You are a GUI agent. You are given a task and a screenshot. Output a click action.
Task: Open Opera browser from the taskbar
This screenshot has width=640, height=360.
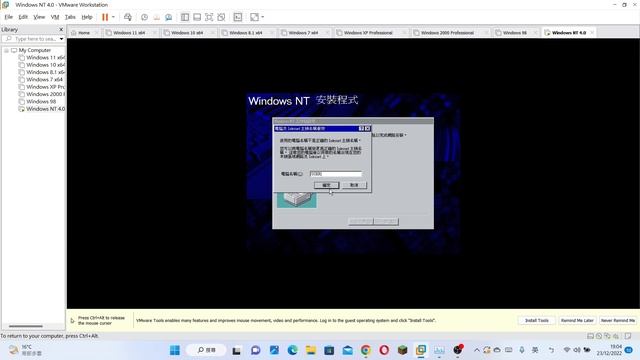tap(384, 350)
